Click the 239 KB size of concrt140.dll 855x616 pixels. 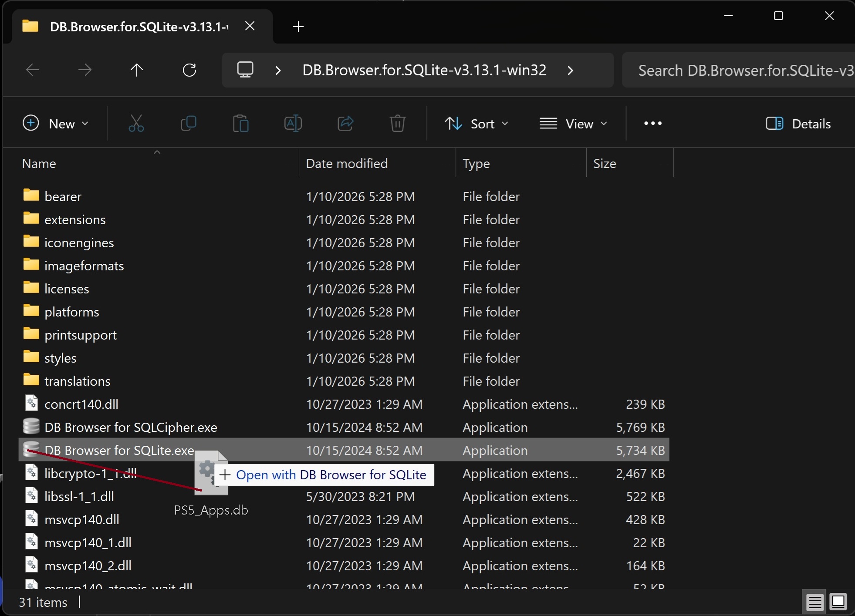point(645,404)
